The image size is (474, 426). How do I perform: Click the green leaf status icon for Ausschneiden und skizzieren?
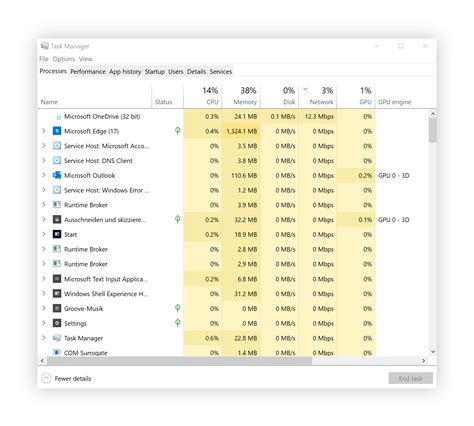click(178, 219)
